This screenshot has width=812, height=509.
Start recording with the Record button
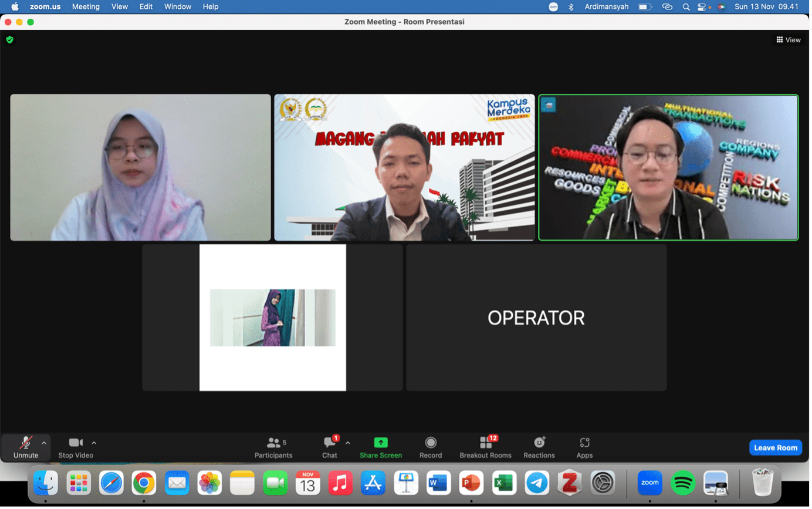[431, 447]
